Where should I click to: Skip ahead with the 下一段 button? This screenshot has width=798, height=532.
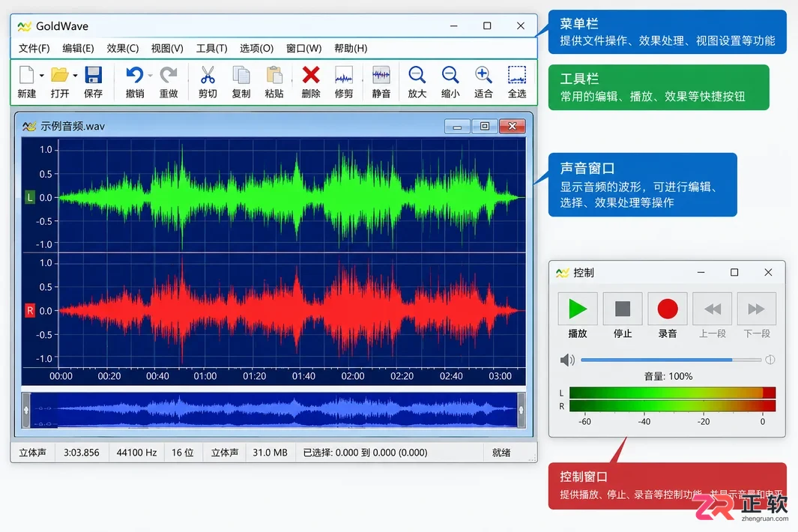[757, 309]
